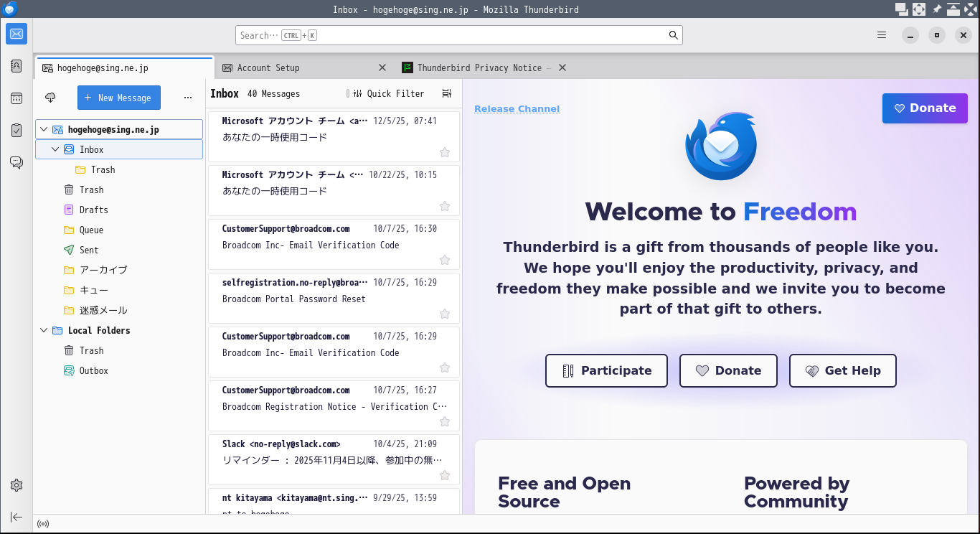Select the Outbox folder
The width and height of the screenshot is (980, 534).
pyautogui.click(x=119, y=370)
